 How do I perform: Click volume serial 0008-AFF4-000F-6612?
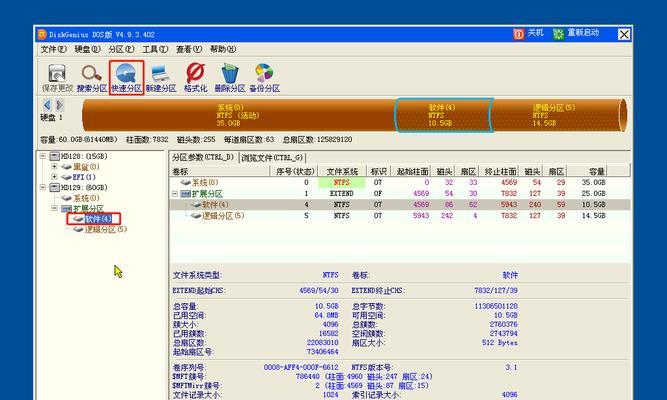(x=301, y=367)
